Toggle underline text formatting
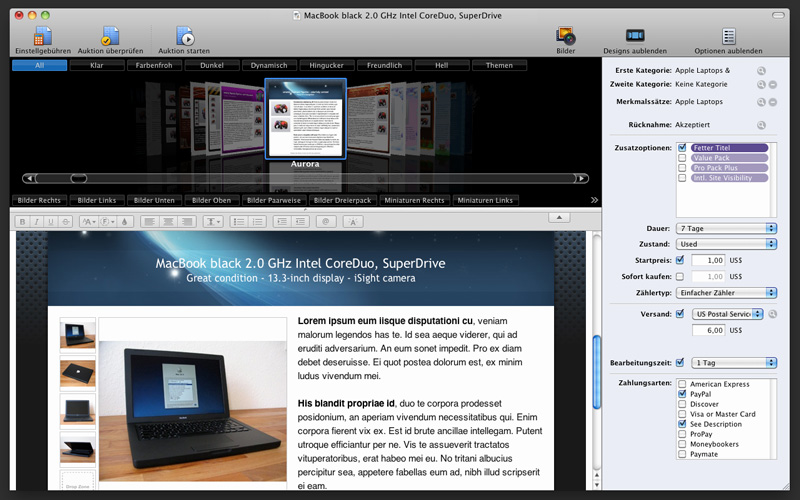 51,221
